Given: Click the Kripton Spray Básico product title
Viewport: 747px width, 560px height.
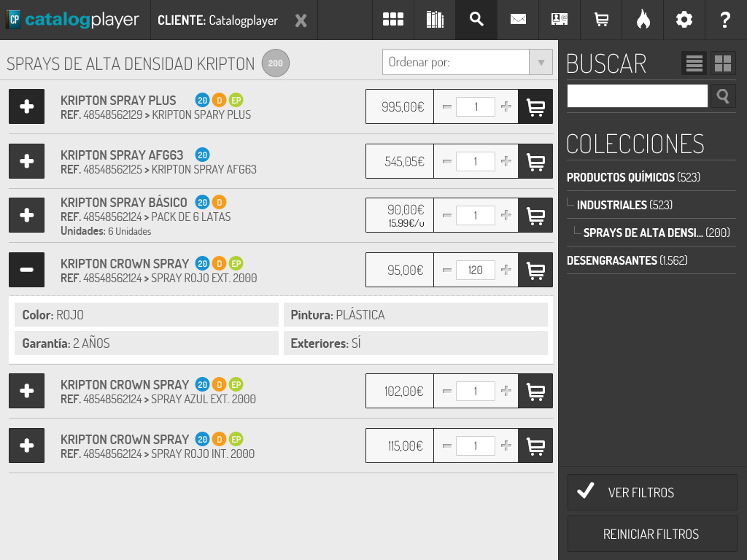Looking at the screenshot, I should pos(124,203).
